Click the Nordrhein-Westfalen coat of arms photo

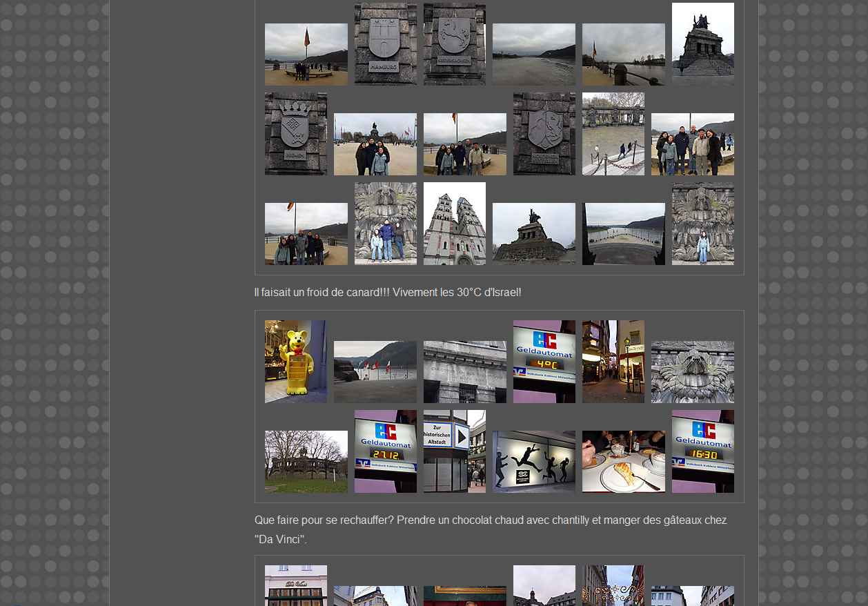pyautogui.click(x=544, y=134)
